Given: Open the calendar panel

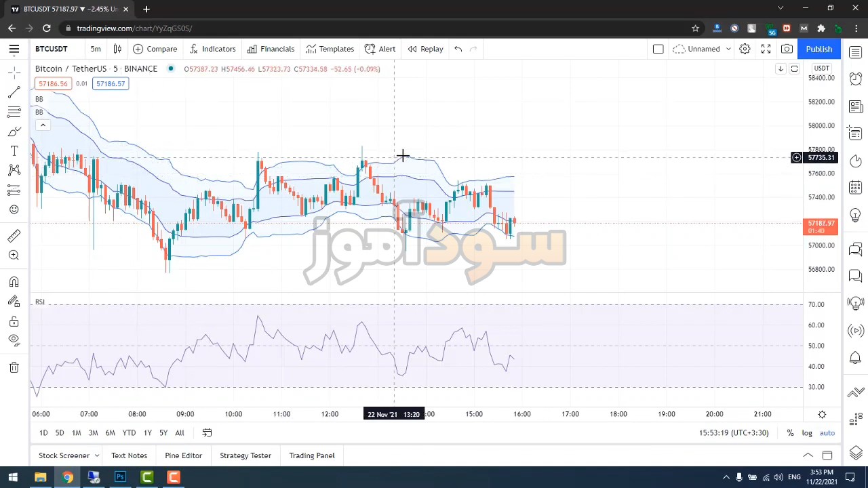Looking at the screenshot, I should tap(856, 187).
